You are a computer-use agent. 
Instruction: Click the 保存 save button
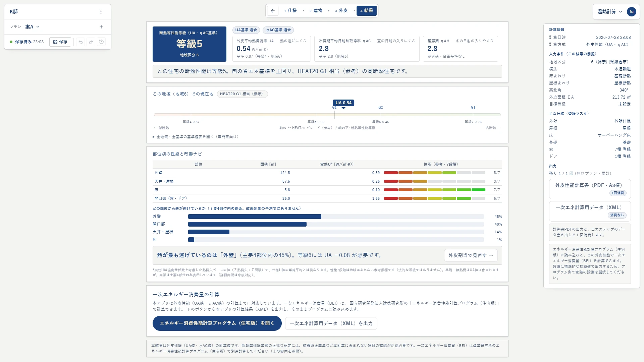pos(60,42)
